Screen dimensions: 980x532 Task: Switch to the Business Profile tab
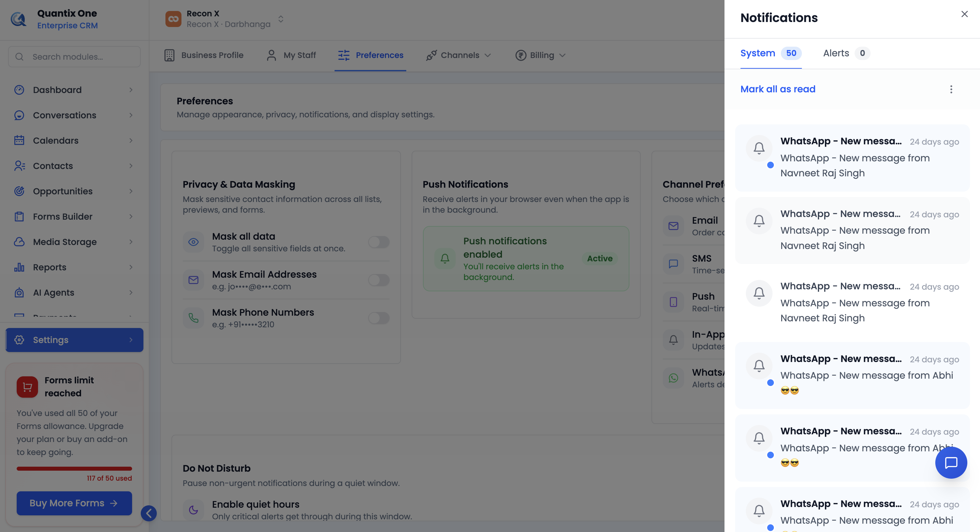click(x=204, y=55)
